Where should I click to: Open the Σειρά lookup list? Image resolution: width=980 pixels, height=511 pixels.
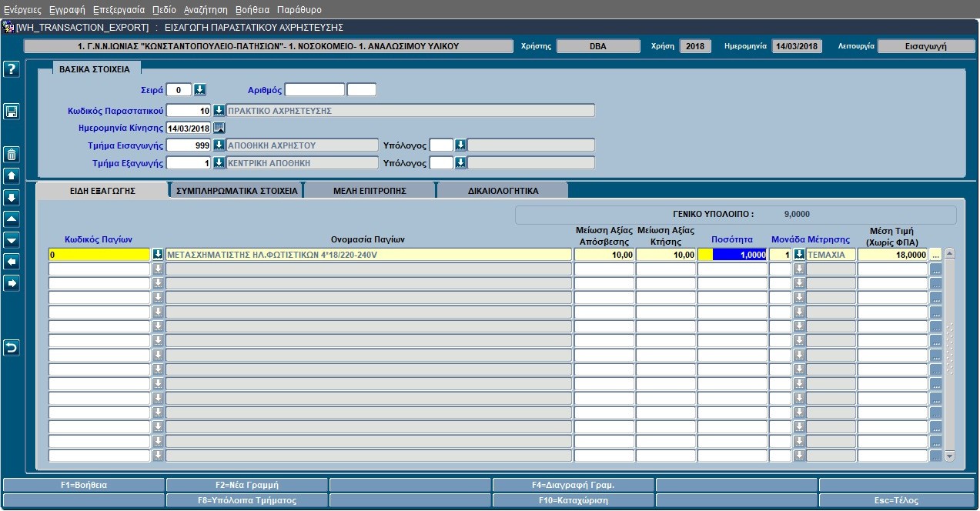(x=199, y=89)
